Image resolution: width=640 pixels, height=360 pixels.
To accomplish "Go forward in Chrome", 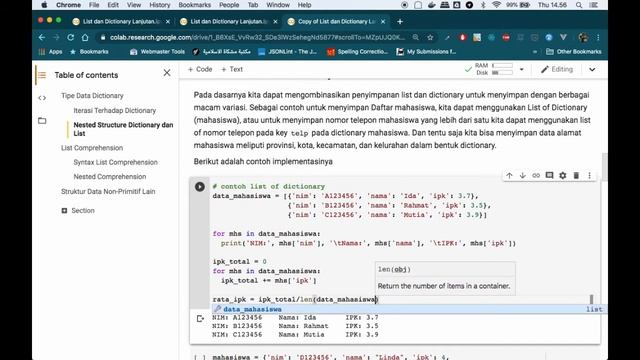I will point(56,38).
